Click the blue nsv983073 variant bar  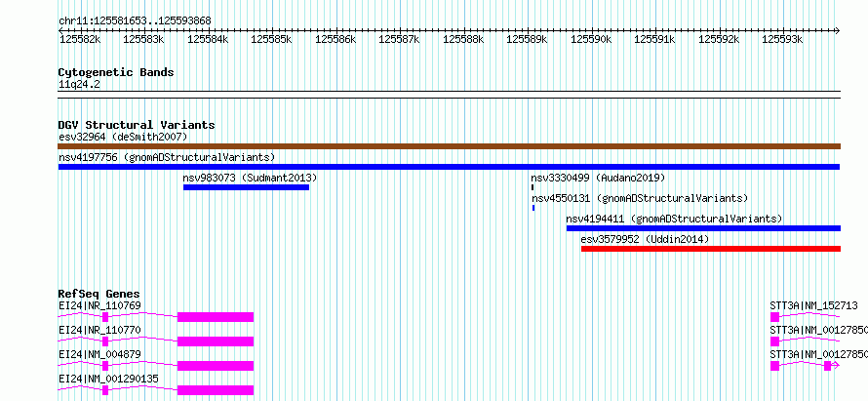click(246, 187)
